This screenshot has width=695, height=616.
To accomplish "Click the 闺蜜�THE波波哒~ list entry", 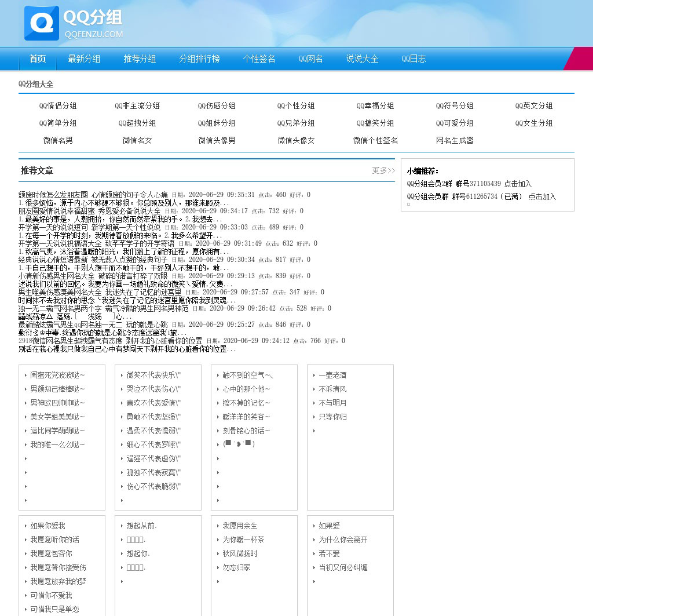I will pyautogui.click(x=57, y=375).
